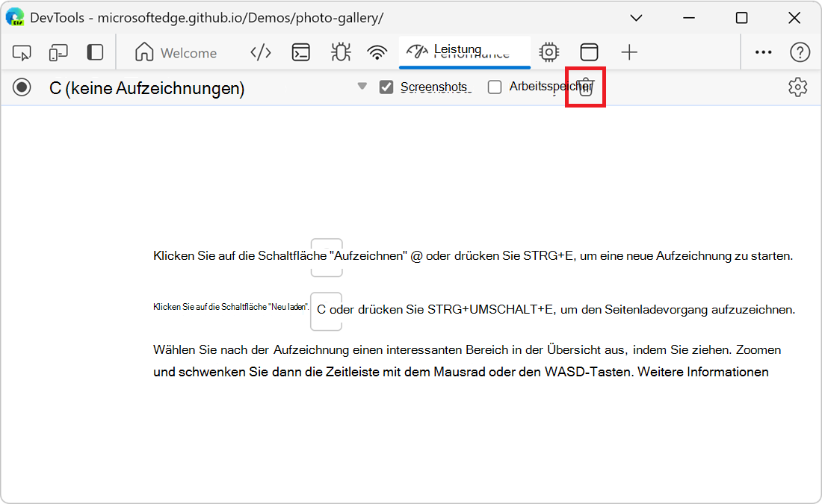Open the Memory chip icon tool
Screen dimensions: 822x504
click(549, 52)
